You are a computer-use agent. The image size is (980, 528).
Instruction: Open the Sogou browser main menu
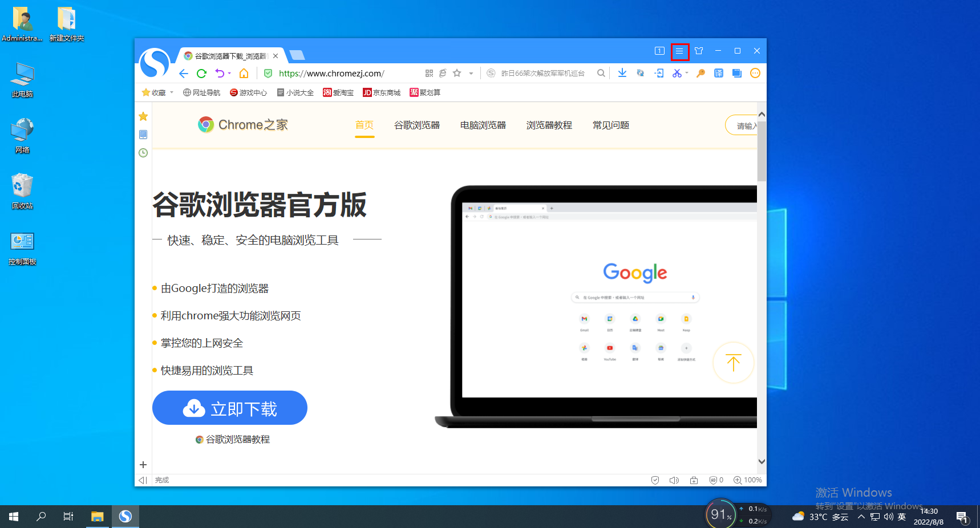tap(679, 51)
